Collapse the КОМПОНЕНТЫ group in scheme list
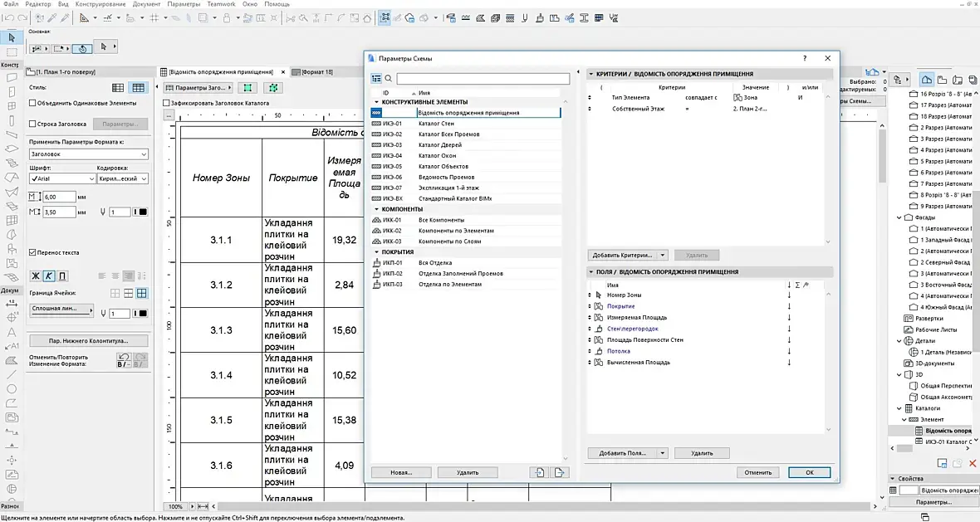The image size is (980, 522). [x=375, y=209]
